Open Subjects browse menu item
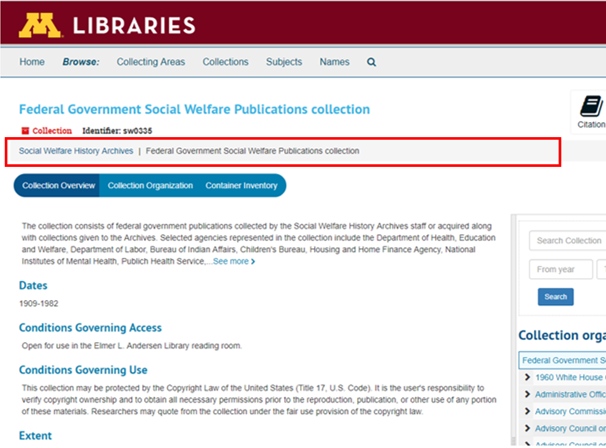The height and width of the screenshot is (448, 606). point(284,62)
